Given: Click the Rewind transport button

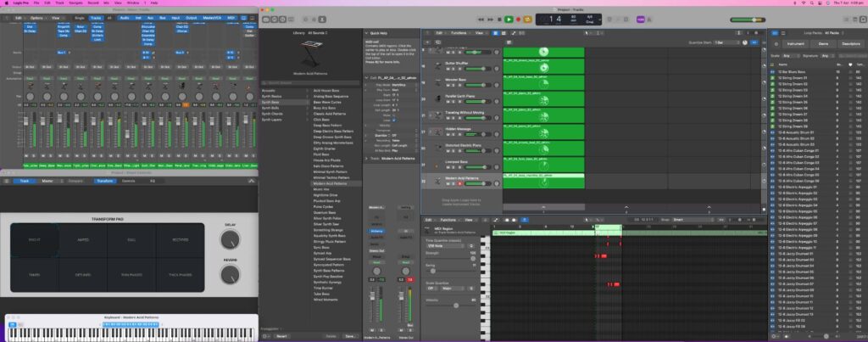Looking at the screenshot, I should coord(481,20).
